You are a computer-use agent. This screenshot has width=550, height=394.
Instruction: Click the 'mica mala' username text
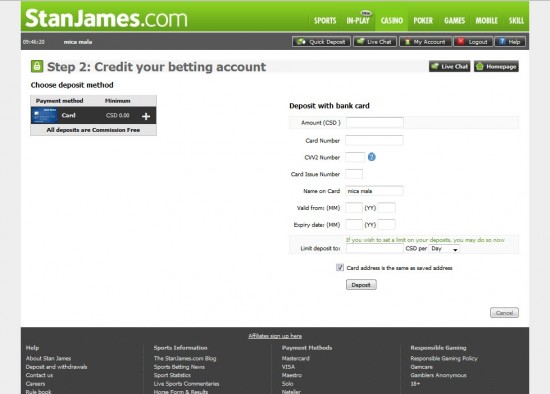point(78,42)
